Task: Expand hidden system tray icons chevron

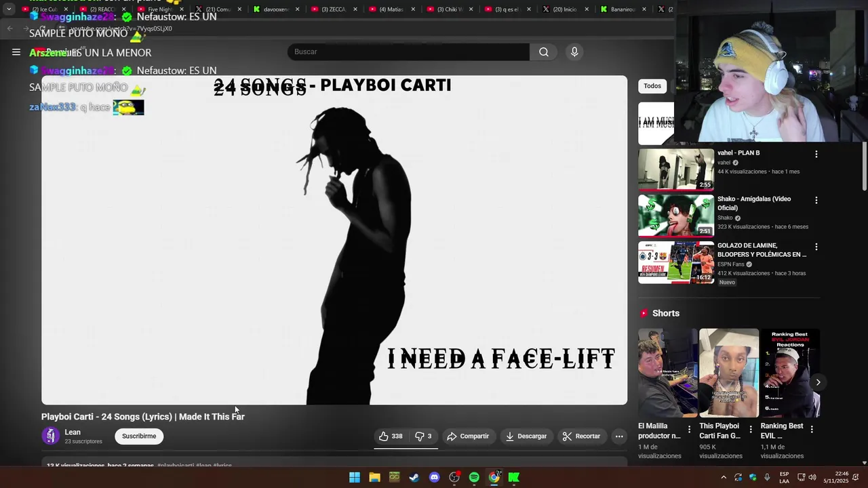Action: point(724,478)
